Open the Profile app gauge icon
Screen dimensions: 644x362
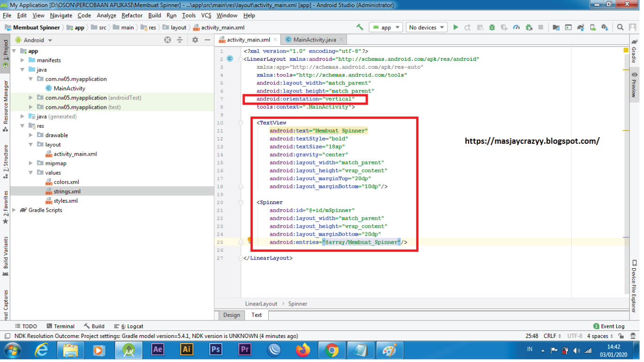[516, 27]
